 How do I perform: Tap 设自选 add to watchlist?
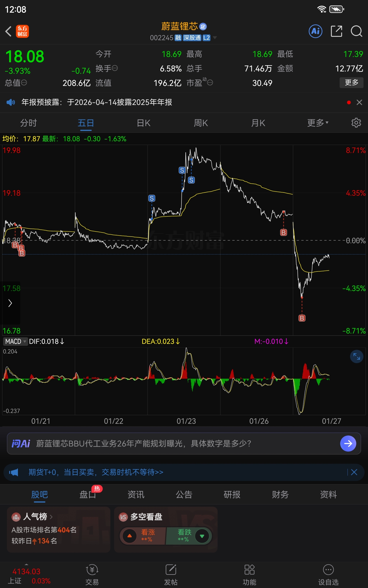[328, 575]
